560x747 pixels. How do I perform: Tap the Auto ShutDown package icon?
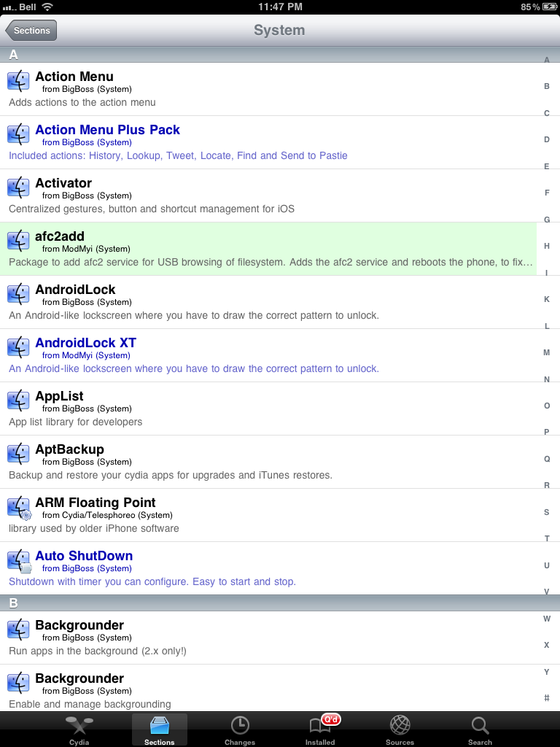pyautogui.click(x=20, y=561)
